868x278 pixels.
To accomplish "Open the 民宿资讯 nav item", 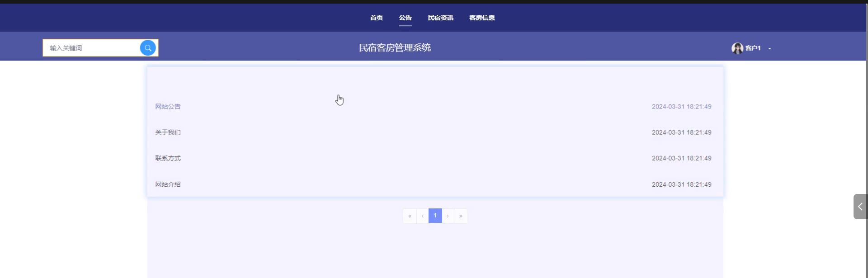I will pos(440,18).
